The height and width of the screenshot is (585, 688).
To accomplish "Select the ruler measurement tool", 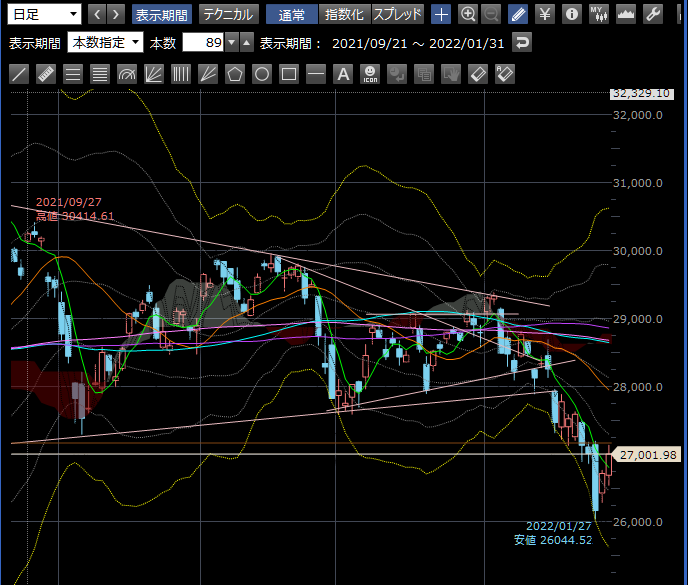I will pyautogui.click(x=46, y=74).
